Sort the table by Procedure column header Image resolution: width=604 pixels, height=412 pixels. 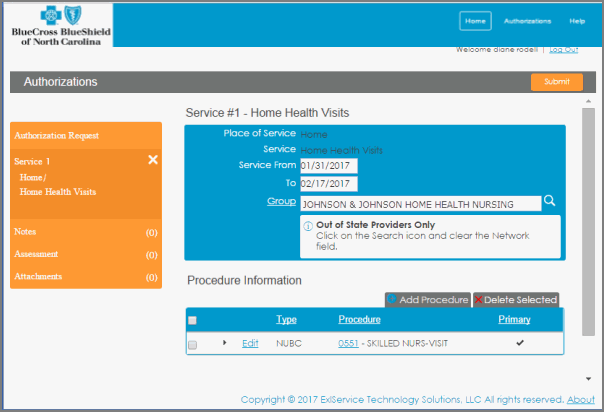click(358, 320)
